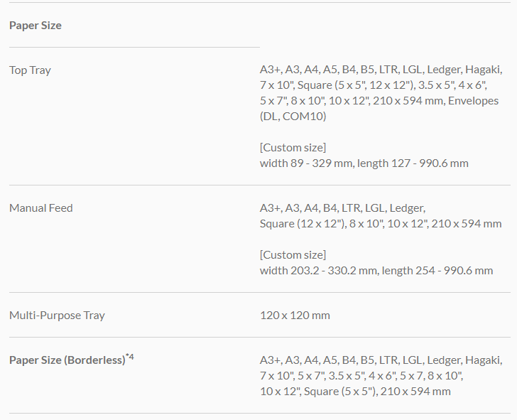Click the borderless Square (5 x 5") line
517x420 pixels.
(x=355, y=392)
